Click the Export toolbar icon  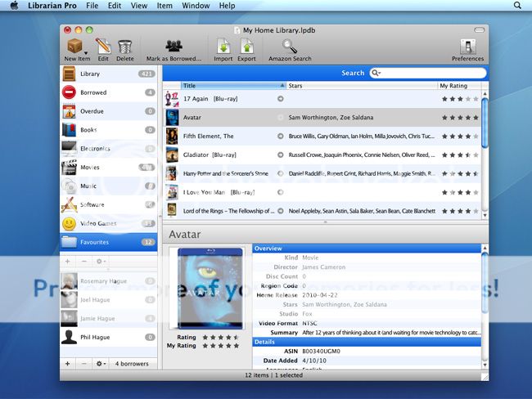point(246,46)
